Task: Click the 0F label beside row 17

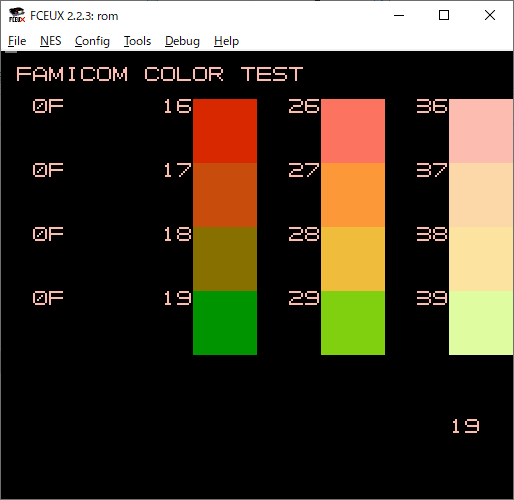Action: [48, 170]
